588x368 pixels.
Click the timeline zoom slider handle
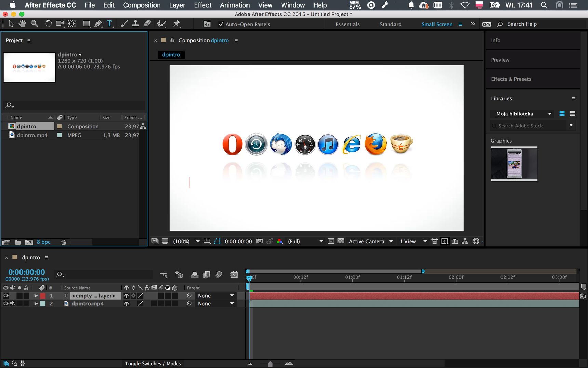[x=270, y=364]
